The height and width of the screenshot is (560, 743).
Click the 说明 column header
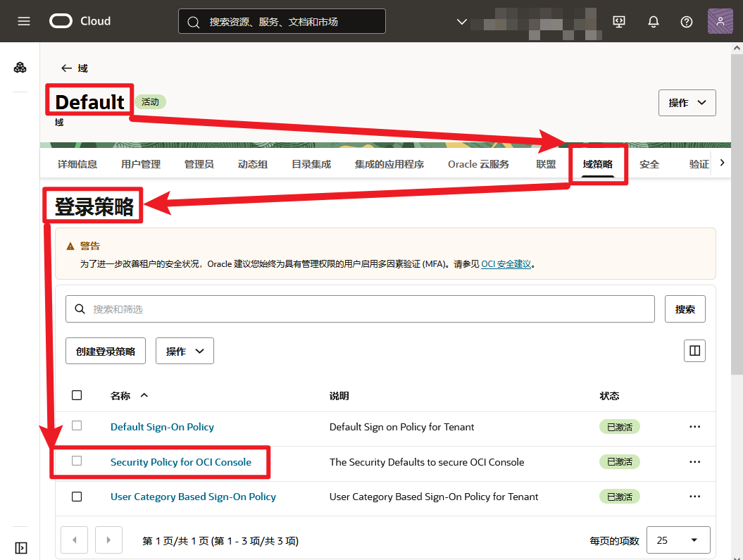[x=339, y=396]
